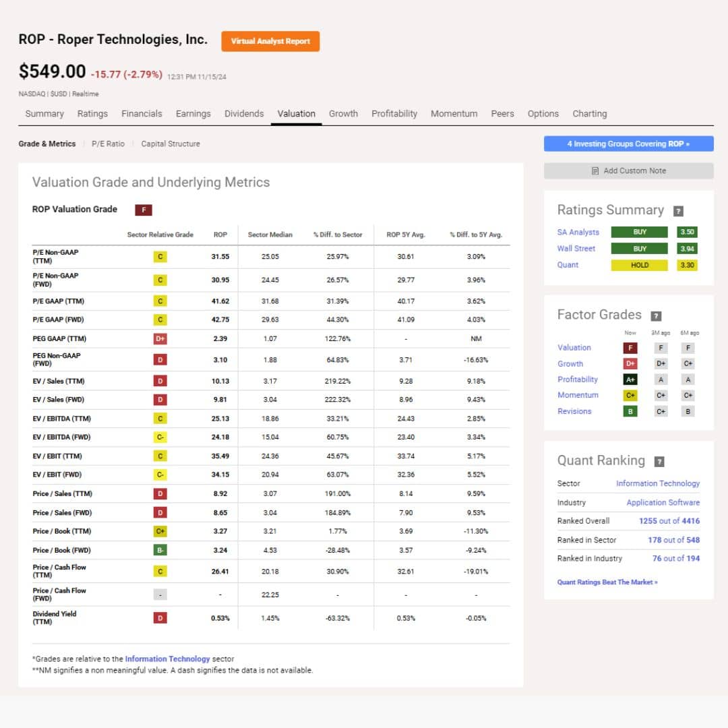This screenshot has height=728, width=728.
Task: Select the P/E Ratio sub-tab
Action: pos(108,144)
